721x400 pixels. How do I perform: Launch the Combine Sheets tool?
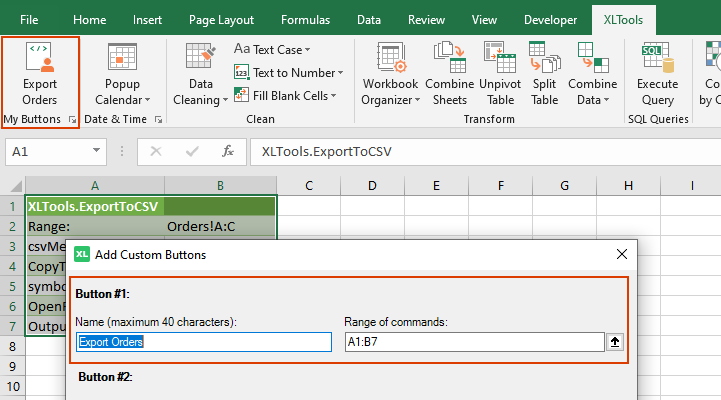coord(450,74)
